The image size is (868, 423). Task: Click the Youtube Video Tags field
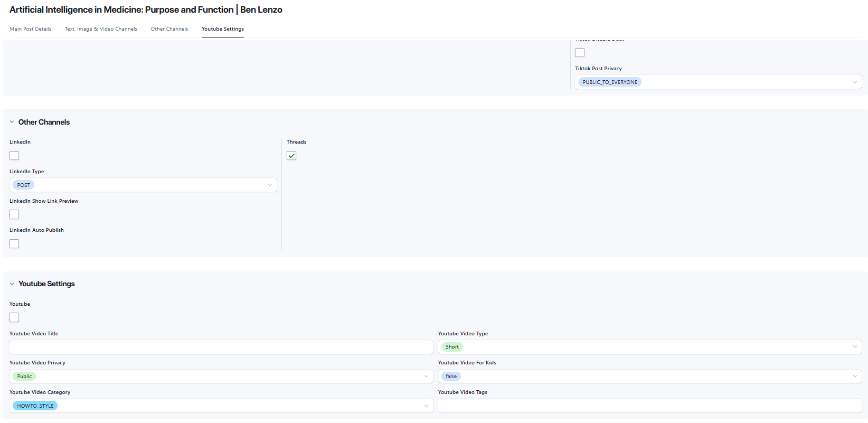click(x=649, y=406)
